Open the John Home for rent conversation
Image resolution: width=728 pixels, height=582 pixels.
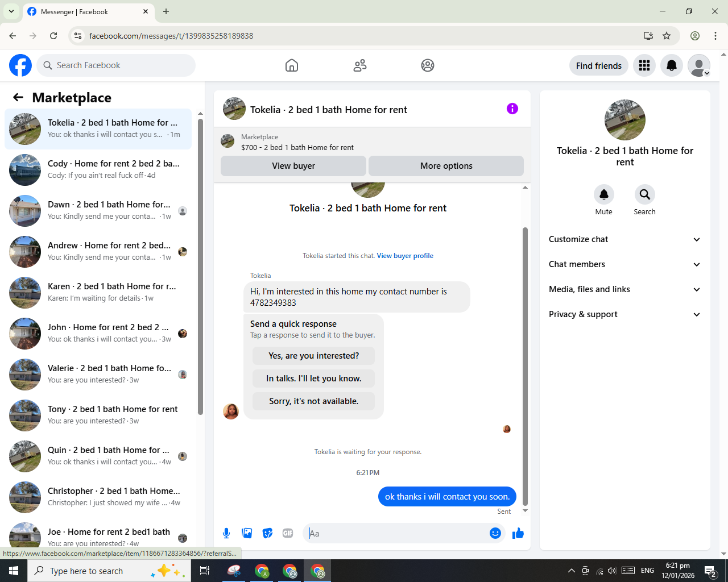98,334
